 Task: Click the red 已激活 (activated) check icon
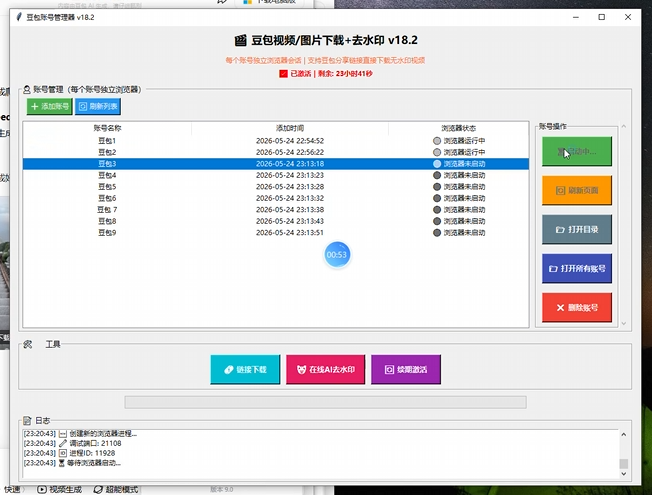click(284, 74)
